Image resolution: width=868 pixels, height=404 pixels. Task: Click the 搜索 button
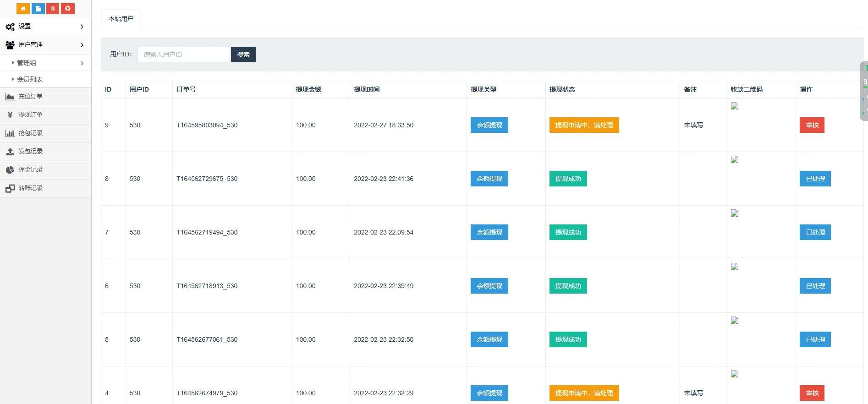pyautogui.click(x=243, y=55)
